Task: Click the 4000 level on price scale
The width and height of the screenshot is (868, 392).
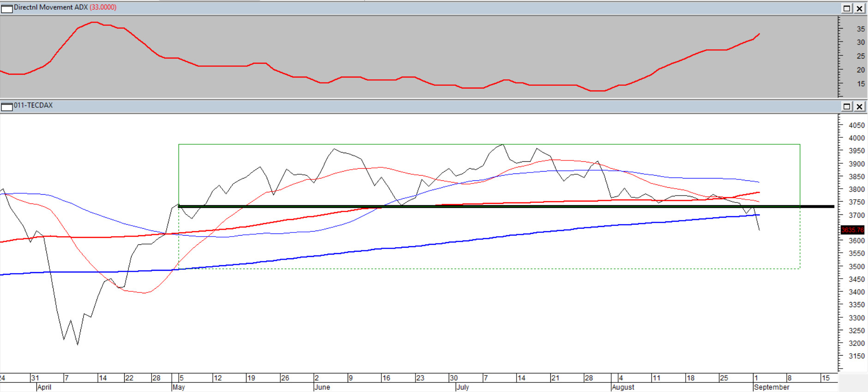Action: click(856, 138)
